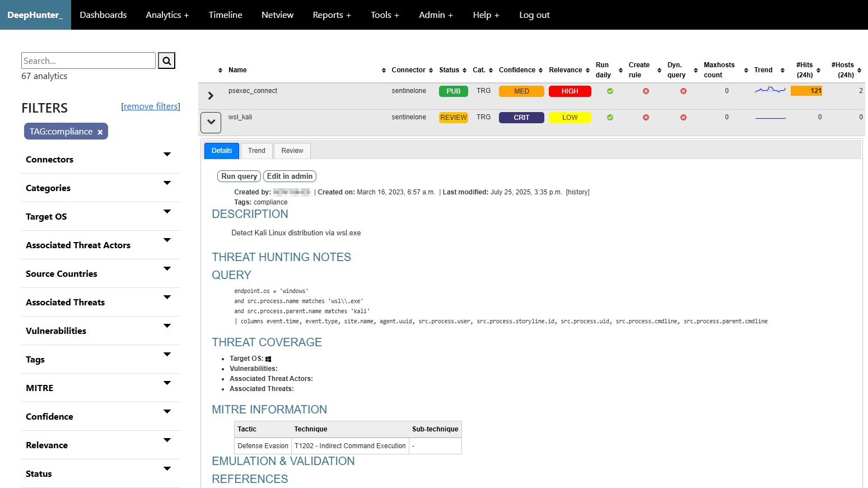Click wsl_kali run daily green check
868x488 pixels.
coord(610,117)
